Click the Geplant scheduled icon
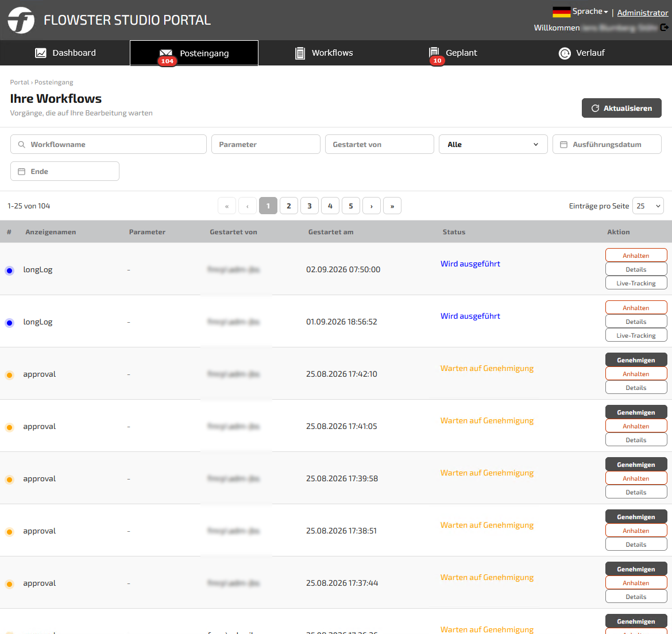The image size is (672, 634). click(x=434, y=52)
